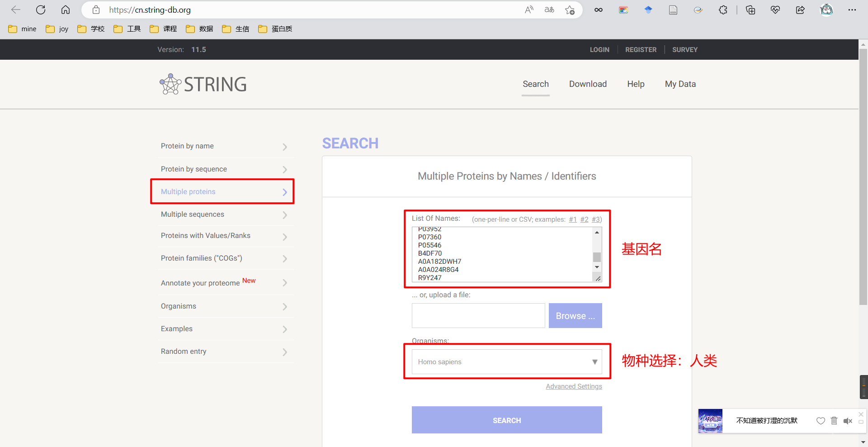Image resolution: width=868 pixels, height=447 pixels.
Task: Open the 蛋白质 bookmarks folder
Action: (x=275, y=29)
